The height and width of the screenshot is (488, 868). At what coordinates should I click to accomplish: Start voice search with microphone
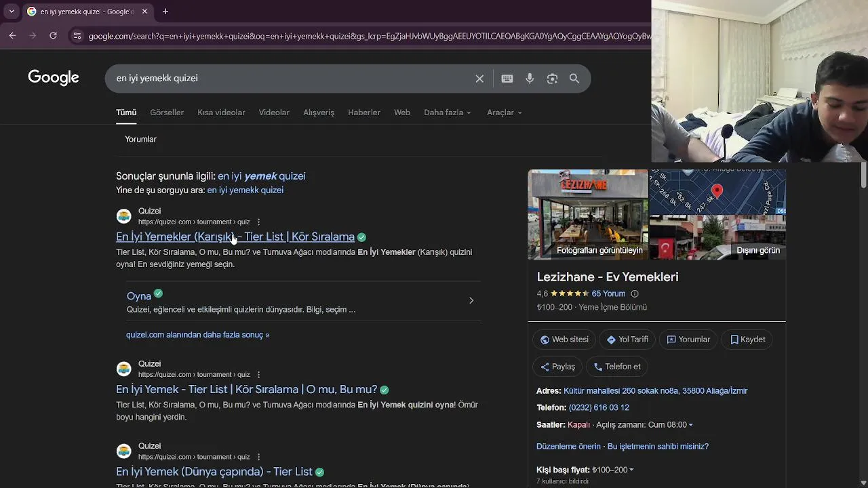(530, 79)
